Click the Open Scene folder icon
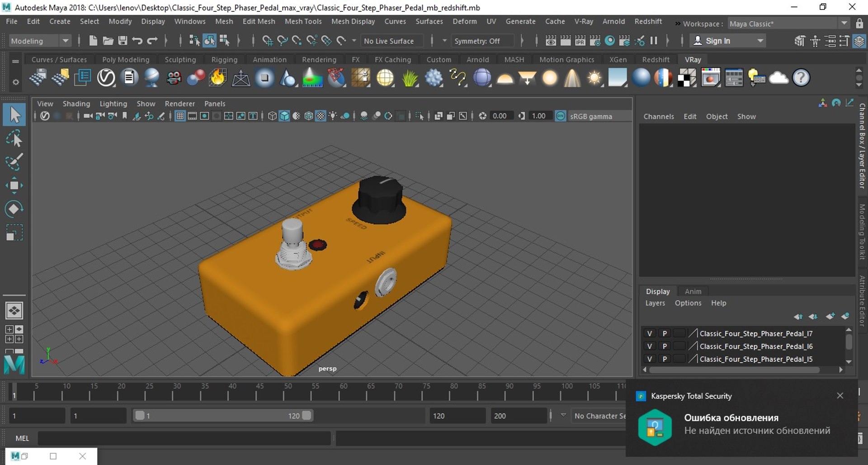Viewport: 868px width, 465px height. click(108, 41)
